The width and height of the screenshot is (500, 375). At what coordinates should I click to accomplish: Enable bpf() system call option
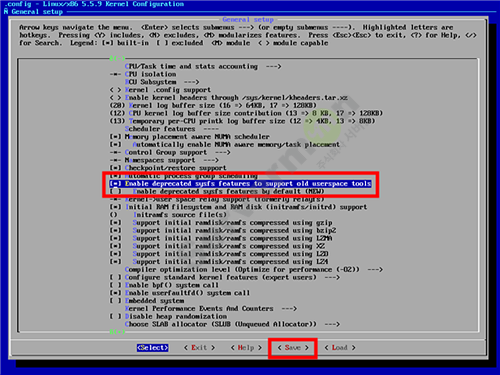164,285
